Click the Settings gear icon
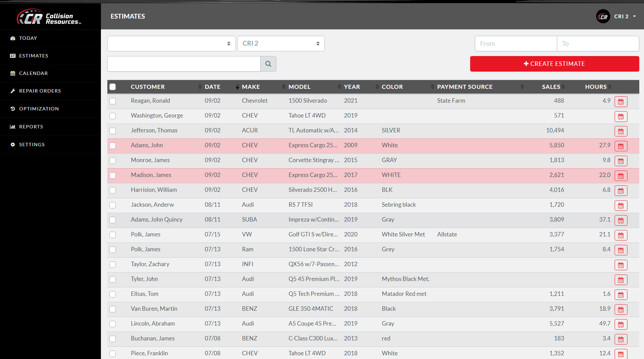 pyautogui.click(x=13, y=144)
